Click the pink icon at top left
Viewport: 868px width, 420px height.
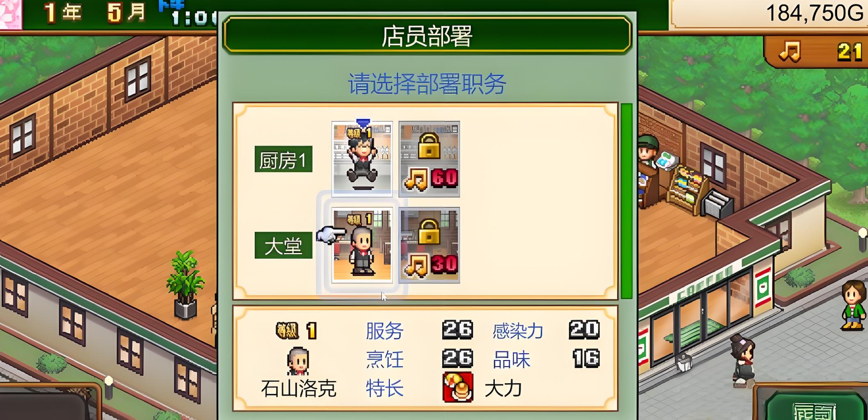click(11, 14)
